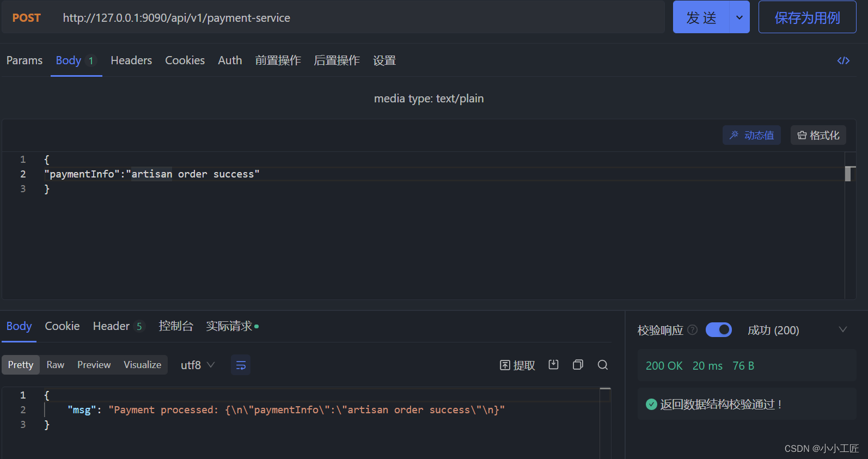This screenshot has height=459, width=868.
Task: Format the body with 格式化
Action: tap(818, 135)
